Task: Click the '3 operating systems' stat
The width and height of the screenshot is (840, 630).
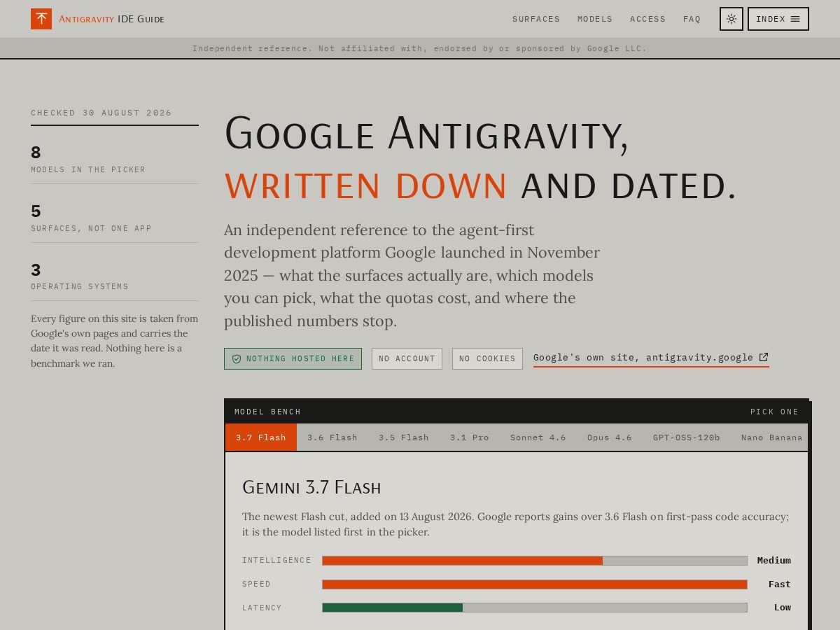Action: (x=115, y=276)
